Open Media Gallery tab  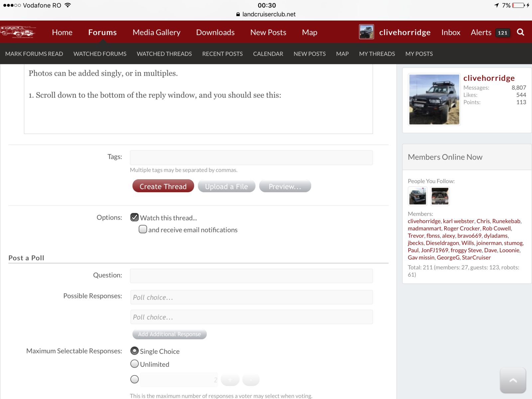156,32
